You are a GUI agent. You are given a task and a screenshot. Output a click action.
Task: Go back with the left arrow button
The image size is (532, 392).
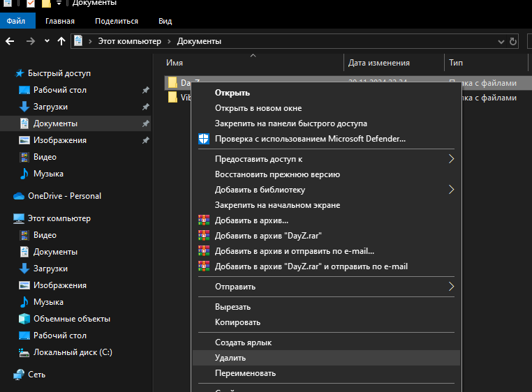click(x=10, y=41)
